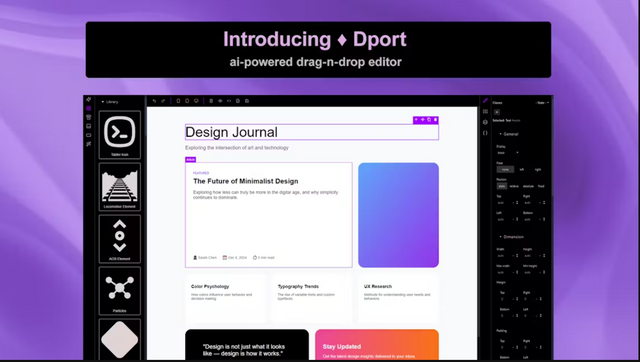Image resolution: width=640 pixels, height=362 pixels.
Task: Click the purple Article badge
Action: pyautogui.click(x=190, y=160)
